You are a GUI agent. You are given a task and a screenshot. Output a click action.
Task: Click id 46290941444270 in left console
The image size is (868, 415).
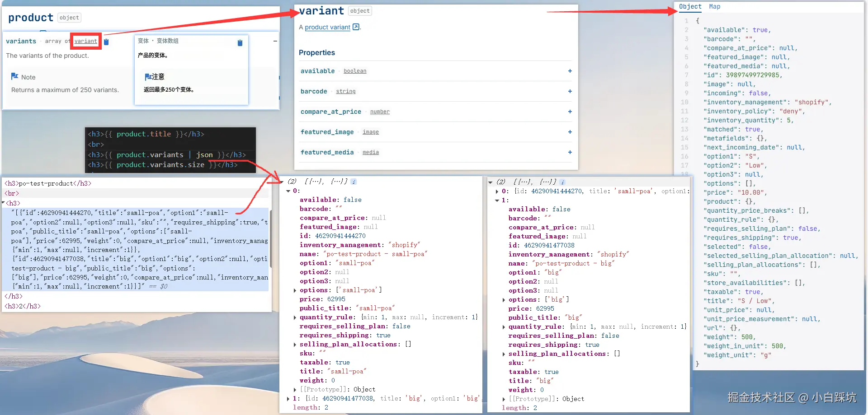pyautogui.click(x=333, y=236)
